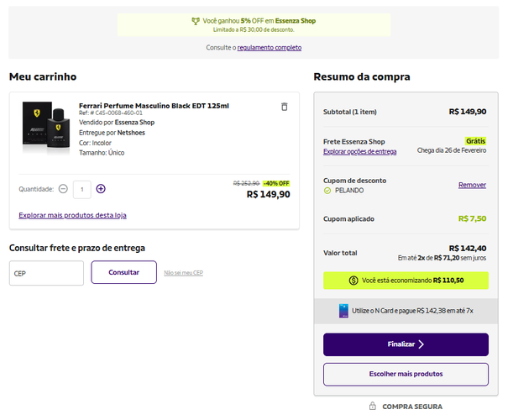Image resolution: width=513 pixels, height=420 pixels.
Task: Click the product title Ferrari Perfume Masculino
Action: [154, 106]
